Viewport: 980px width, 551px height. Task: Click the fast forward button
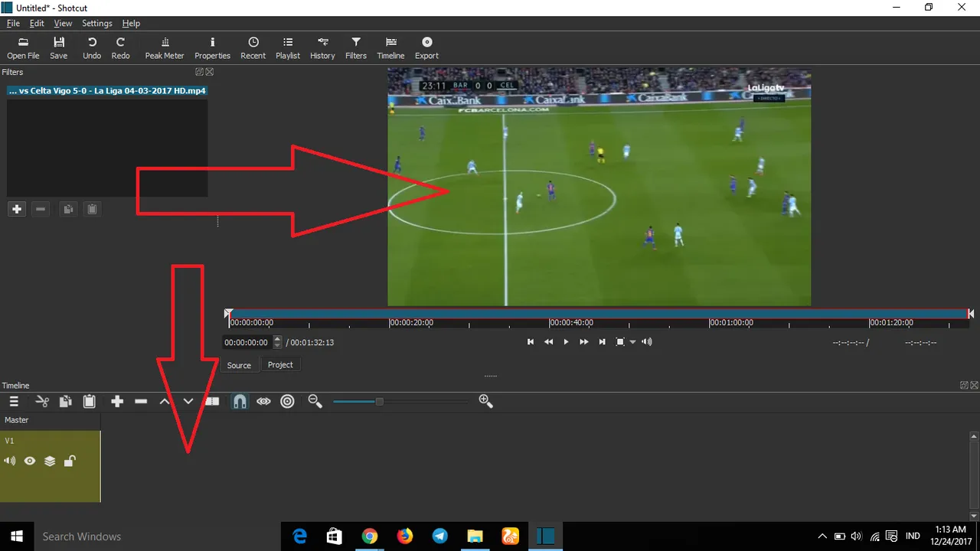[584, 342]
